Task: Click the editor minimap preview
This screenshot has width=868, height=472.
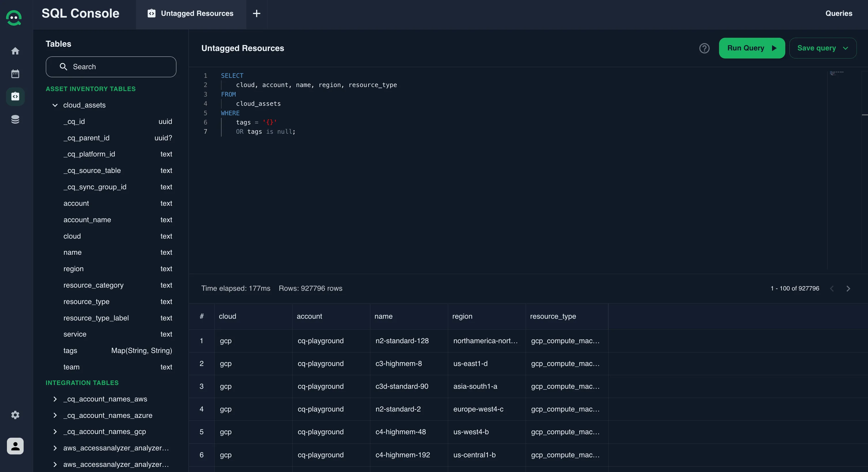Action: coord(837,73)
